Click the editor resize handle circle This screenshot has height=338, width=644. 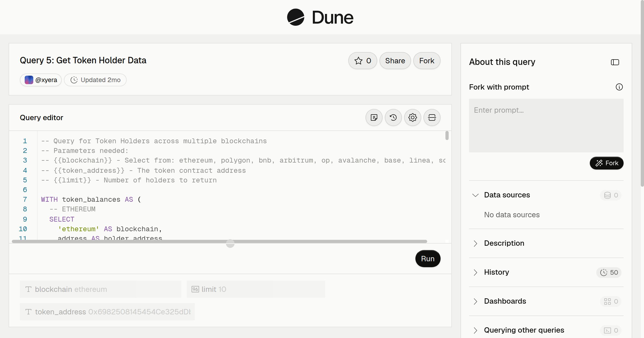[x=230, y=244]
